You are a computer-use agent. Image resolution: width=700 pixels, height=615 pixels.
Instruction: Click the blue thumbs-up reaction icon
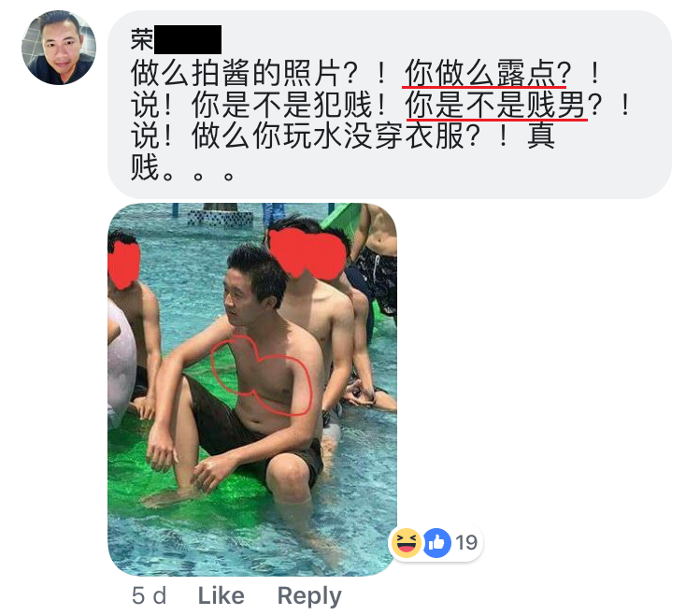click(x=436, y=543)
